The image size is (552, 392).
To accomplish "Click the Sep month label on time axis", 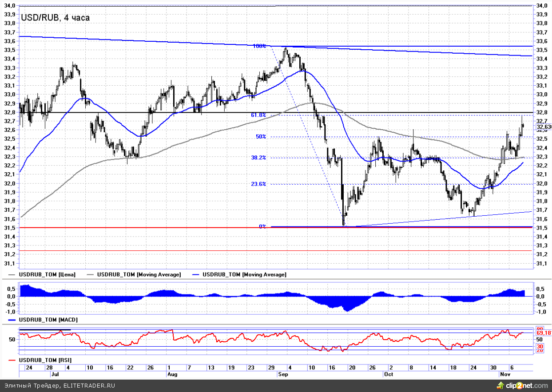I will tap(282, 374).
